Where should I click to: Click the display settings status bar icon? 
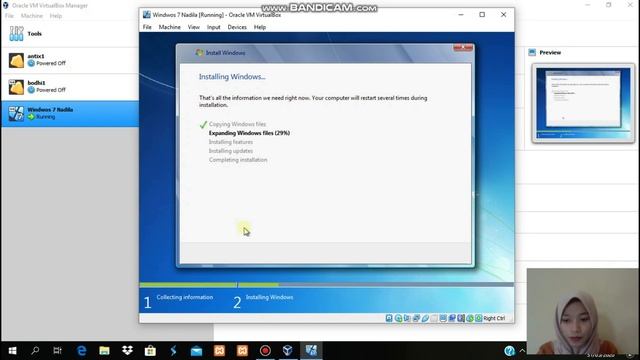[443, 318]
